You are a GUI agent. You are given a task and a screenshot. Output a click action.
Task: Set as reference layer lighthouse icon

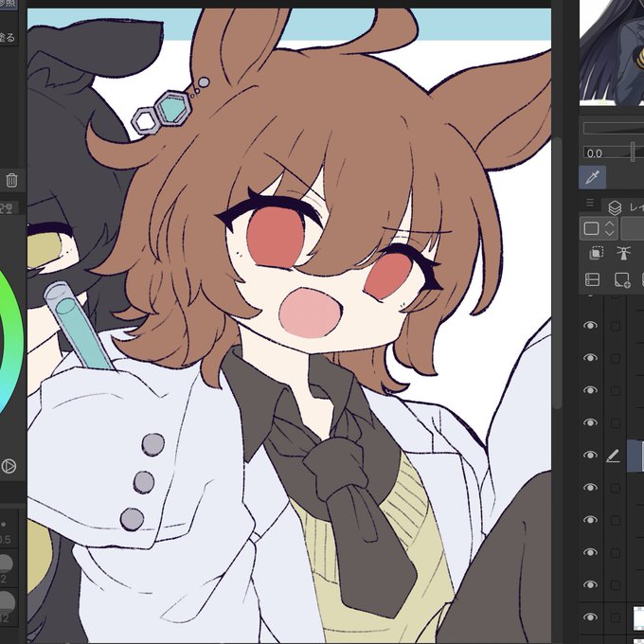[x=623, y=253]
